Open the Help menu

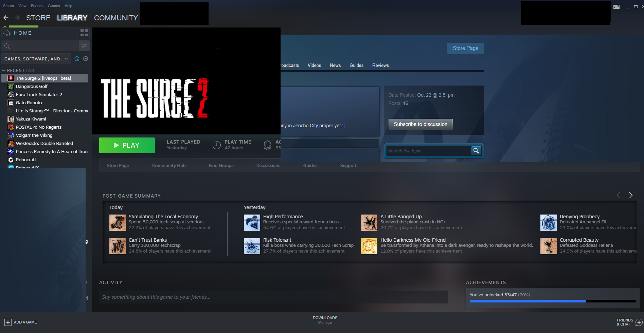pyautogui.click(x=68, y=6)
